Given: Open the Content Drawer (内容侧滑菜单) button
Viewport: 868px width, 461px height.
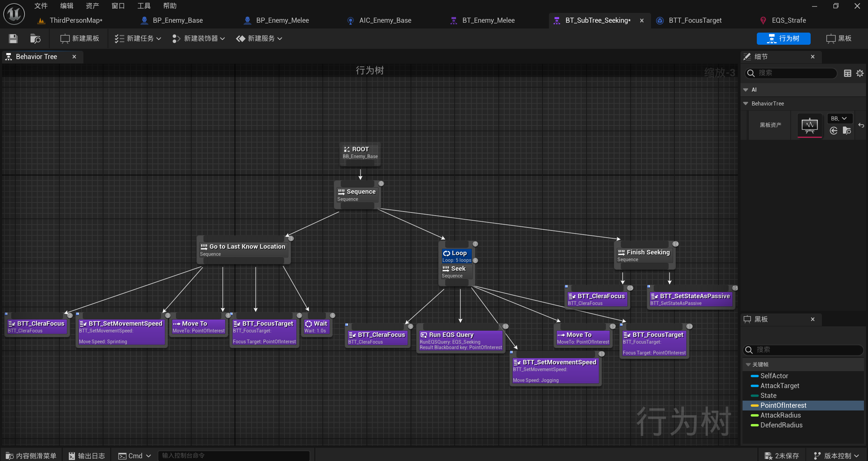Looking at the screenshot, I should (x=31, y=456).
